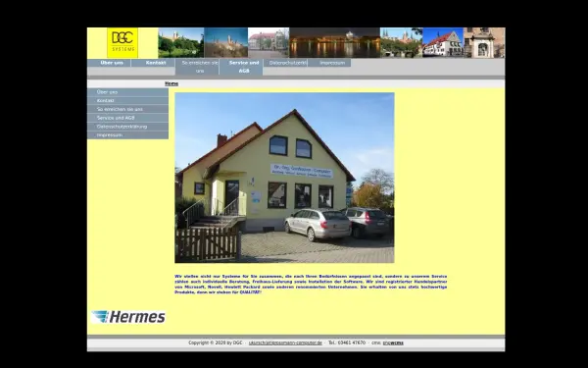Open 'Impressum' in the top navigation
Image resolution: width=588 pixels, height=368 pixels.
pyautogui.click(x=329, y=63)
